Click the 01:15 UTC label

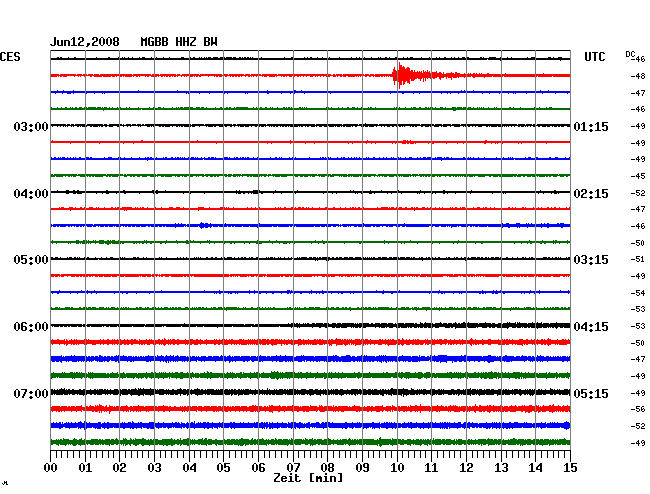[x=591, y=126]
